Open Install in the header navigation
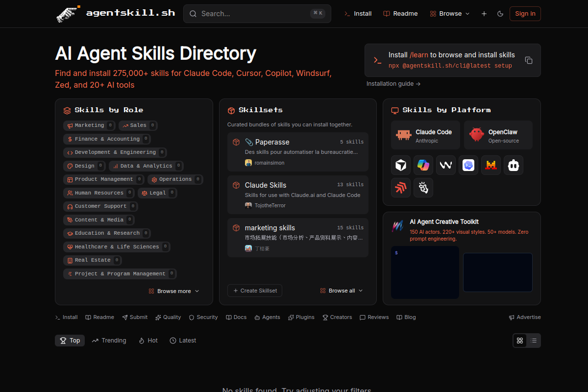Image resolution: width=588 pixels, height=392 pixels. pyautogui.click(x=358, y=14)
